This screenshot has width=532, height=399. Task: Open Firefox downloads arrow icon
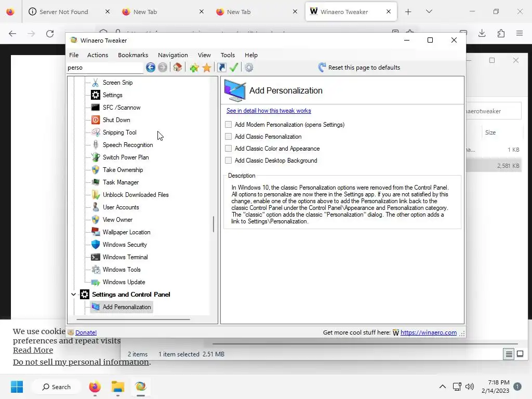point(482,33)
